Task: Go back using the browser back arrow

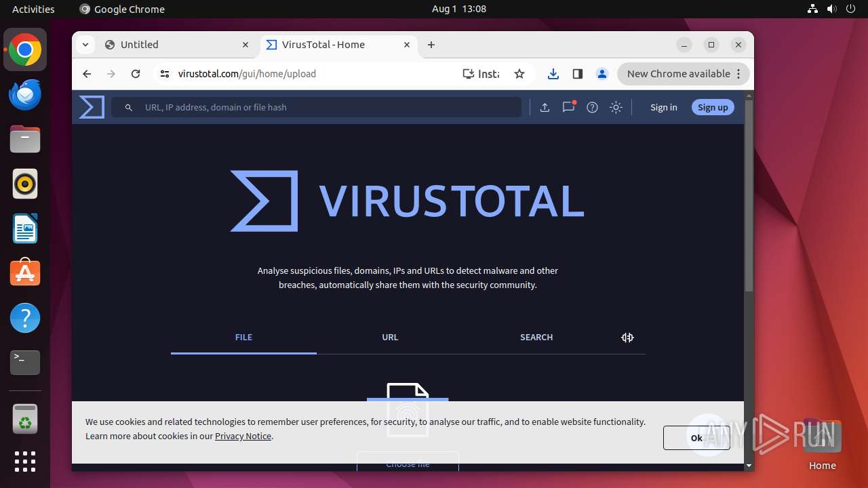Action: click(87, 74)
